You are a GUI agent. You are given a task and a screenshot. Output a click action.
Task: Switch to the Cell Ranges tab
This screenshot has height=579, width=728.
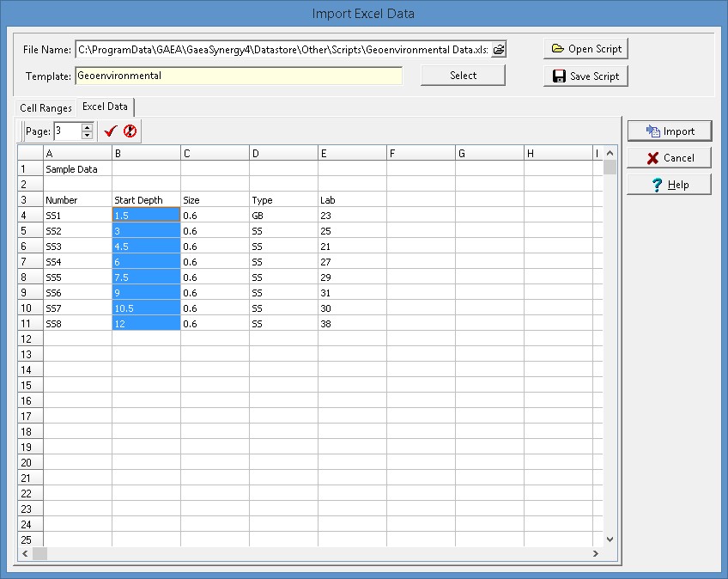pos(46,108)
